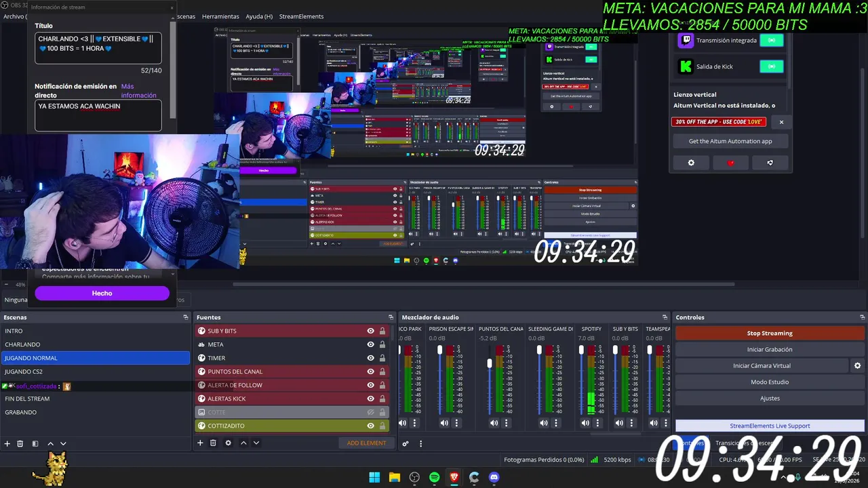Show the hidden COTTE source
This screenshot has width=868, height=488.
(370, 412)
